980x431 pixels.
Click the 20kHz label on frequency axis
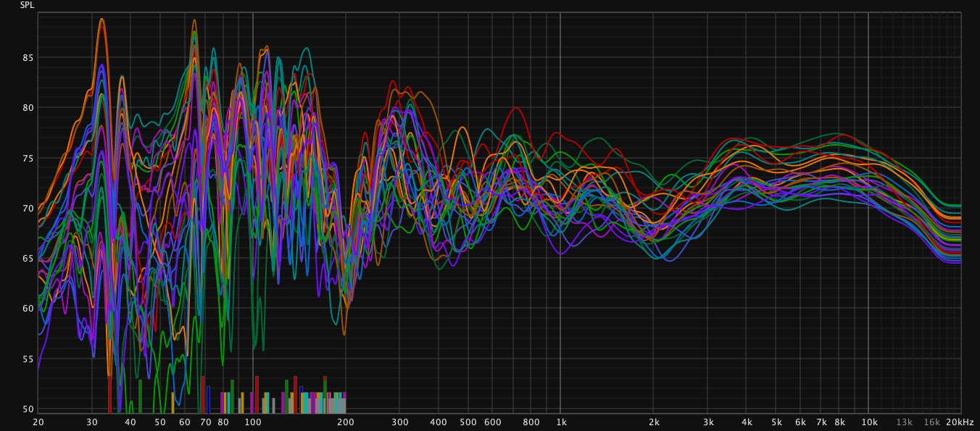click(960, 422)
